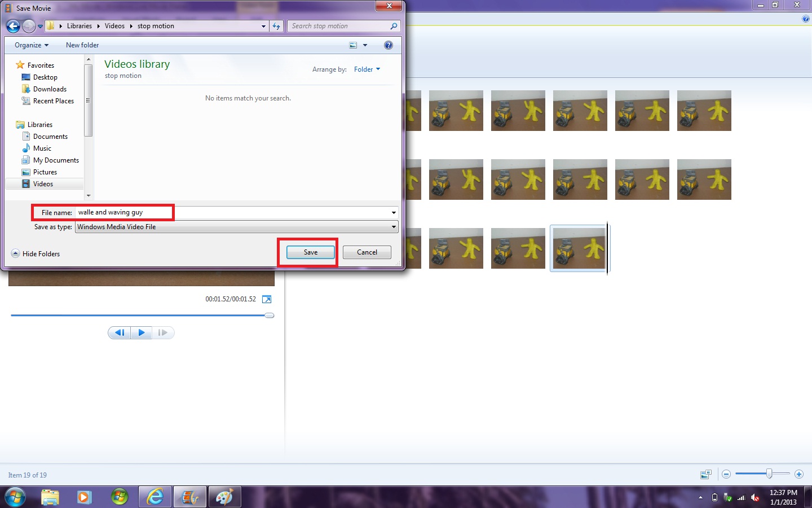Screen dimensions: 812x508
Task: Open Pictures library in navigation pane
Action: tap(45, 172)
